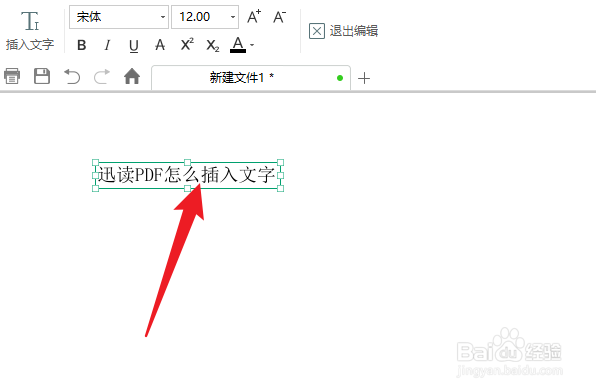Click inside the inserted text box
596x391 pixels.
[188, 175]
